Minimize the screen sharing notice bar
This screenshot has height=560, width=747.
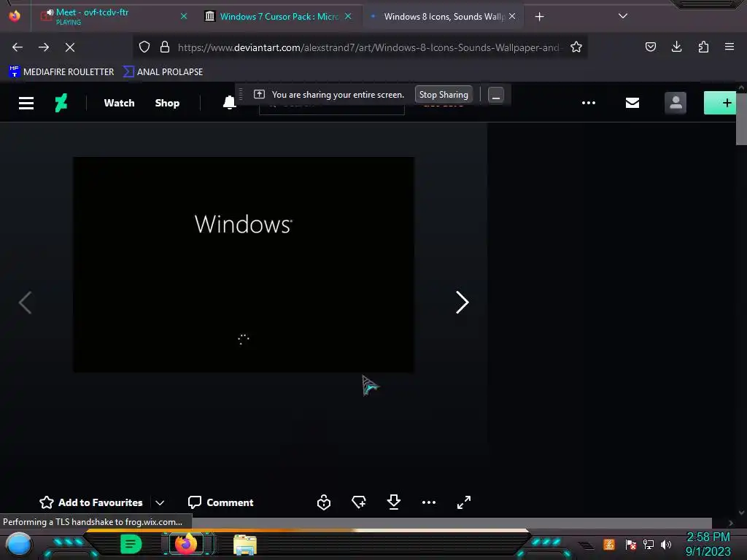pos(496,96)
